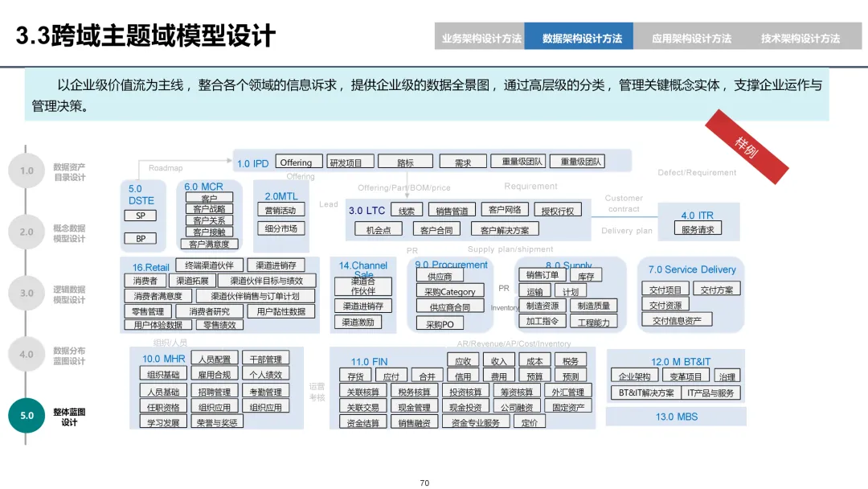Image resolution: width=868 pixels, height=489 pixels.
Task: Select the BP box under 5.0 DSTE
Action: pos(141,239)
